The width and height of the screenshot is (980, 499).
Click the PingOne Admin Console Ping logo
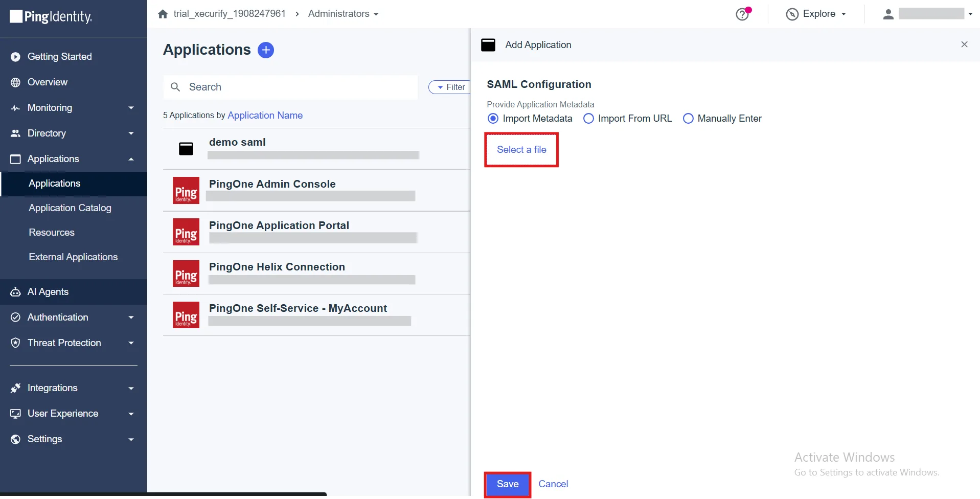[186, 191]
